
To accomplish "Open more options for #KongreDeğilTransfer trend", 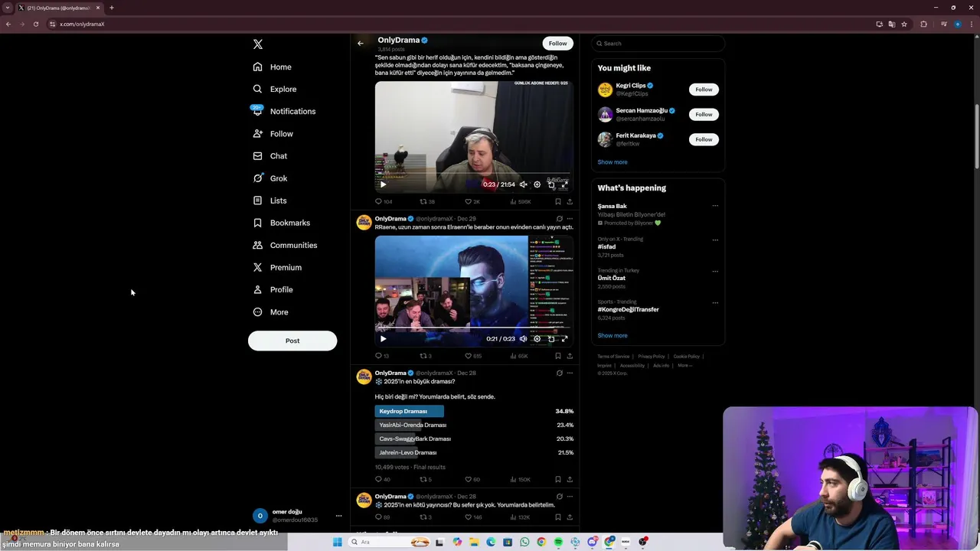I will click(x=715, y=303).
